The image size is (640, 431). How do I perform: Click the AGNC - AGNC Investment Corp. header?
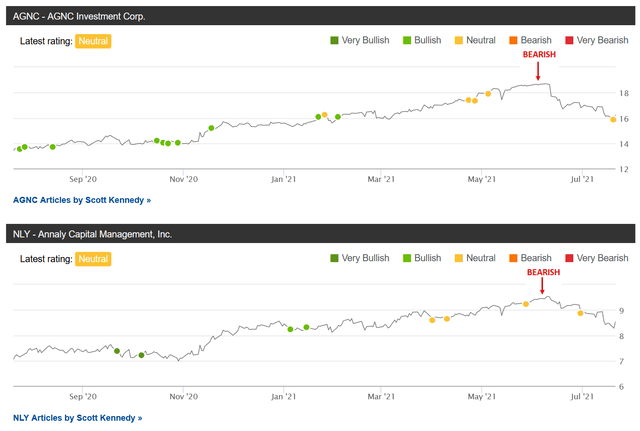(320, 16)
